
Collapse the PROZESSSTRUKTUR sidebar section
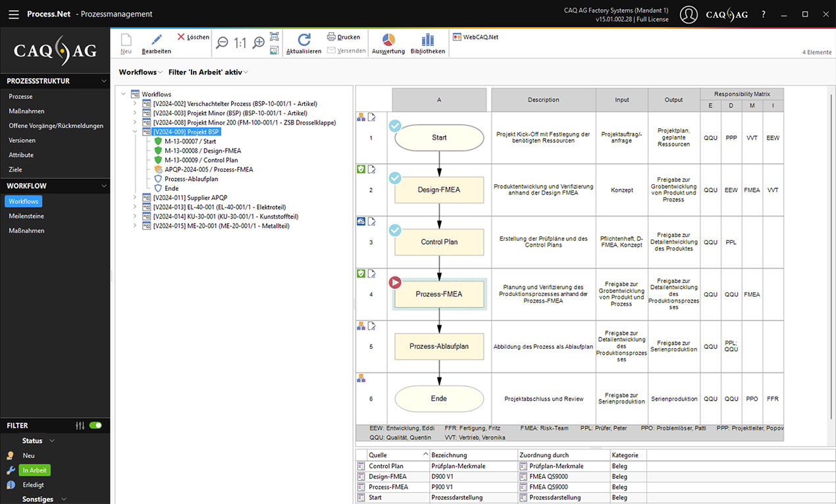103,81
